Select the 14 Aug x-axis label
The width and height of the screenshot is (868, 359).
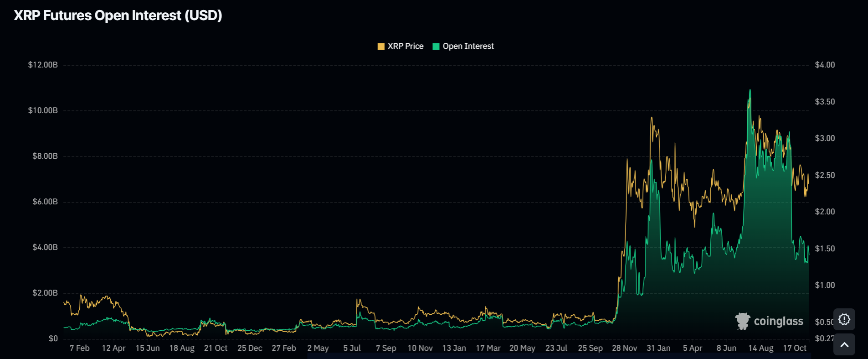[760, 348]
